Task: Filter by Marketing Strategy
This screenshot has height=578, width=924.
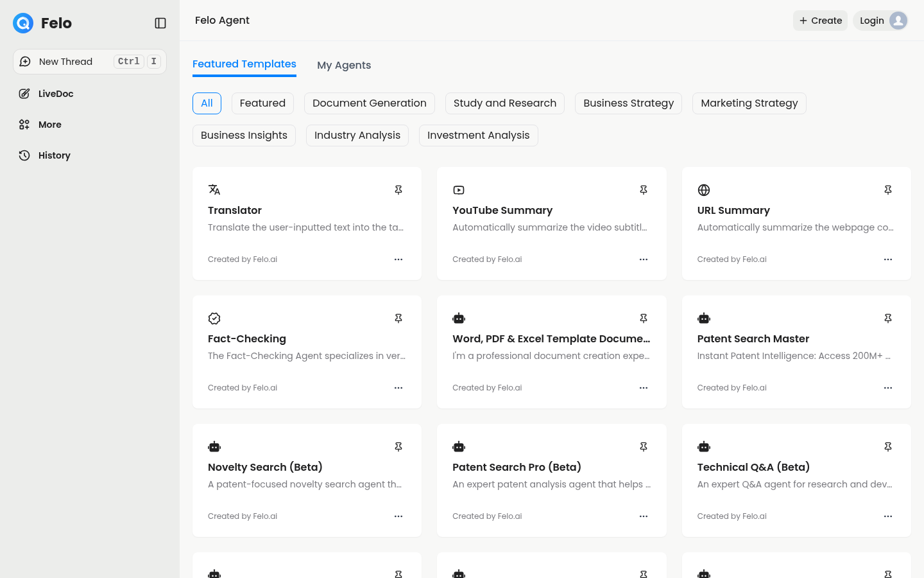Action: 749,103
